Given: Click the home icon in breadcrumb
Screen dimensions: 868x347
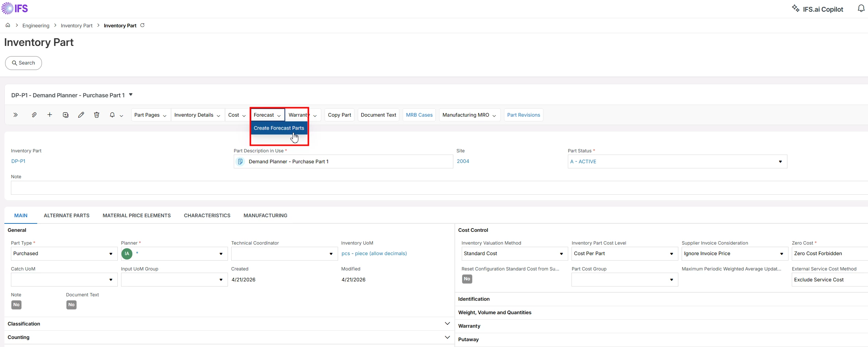Looking at the screenshot, I should click(x=8, y=25).
